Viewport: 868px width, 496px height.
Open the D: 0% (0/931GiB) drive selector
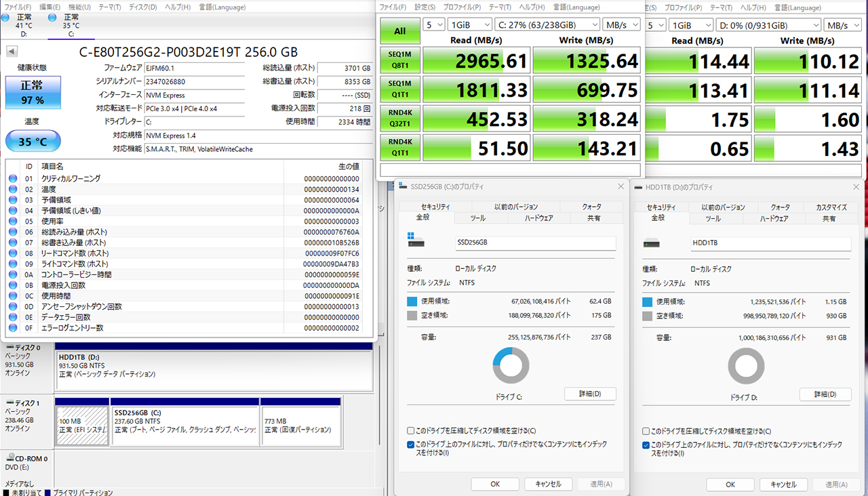767,25
